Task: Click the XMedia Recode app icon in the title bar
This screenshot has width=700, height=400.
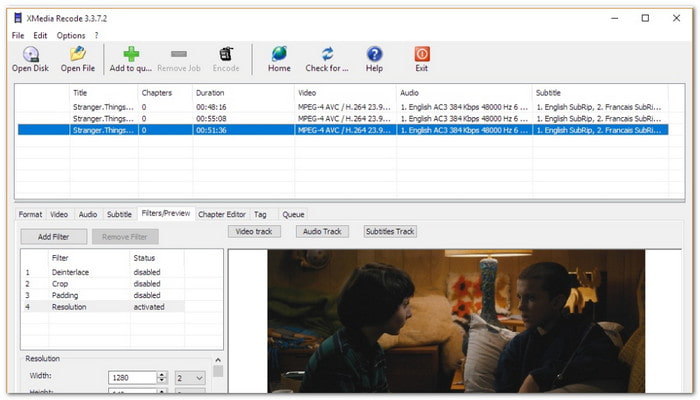Action: pos(18,18)
